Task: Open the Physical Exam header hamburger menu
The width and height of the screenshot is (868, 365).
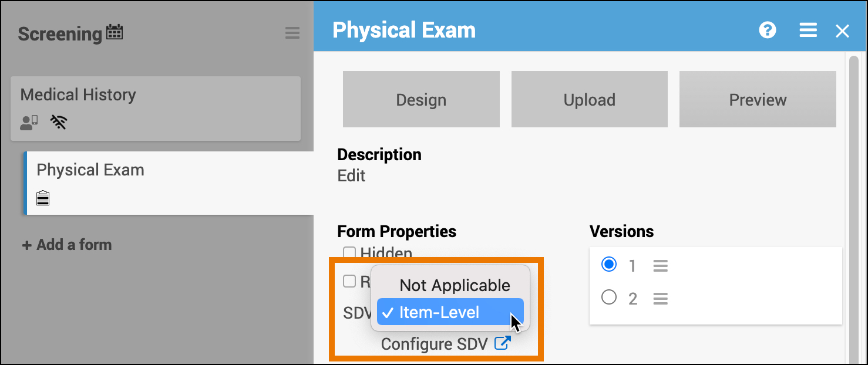Action: click(808, 30)
